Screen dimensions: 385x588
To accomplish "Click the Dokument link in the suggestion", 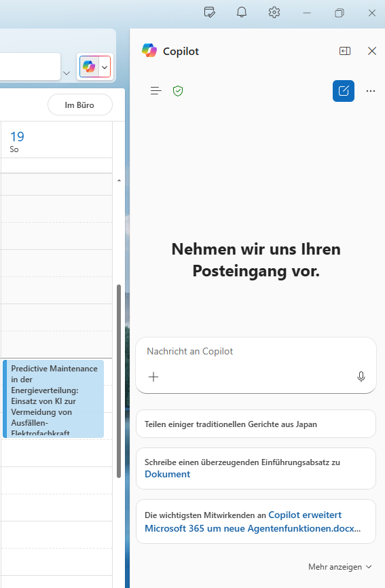I will click(167, 475).
